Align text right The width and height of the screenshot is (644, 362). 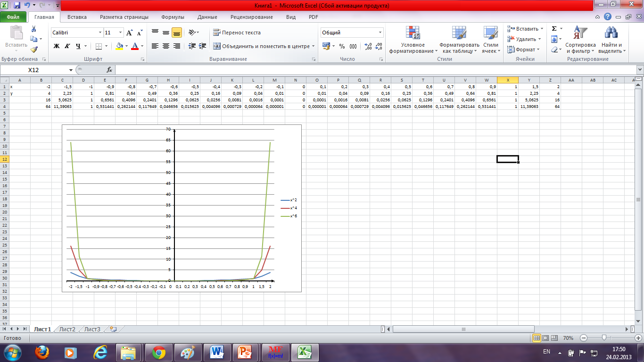tap(177, 46)
